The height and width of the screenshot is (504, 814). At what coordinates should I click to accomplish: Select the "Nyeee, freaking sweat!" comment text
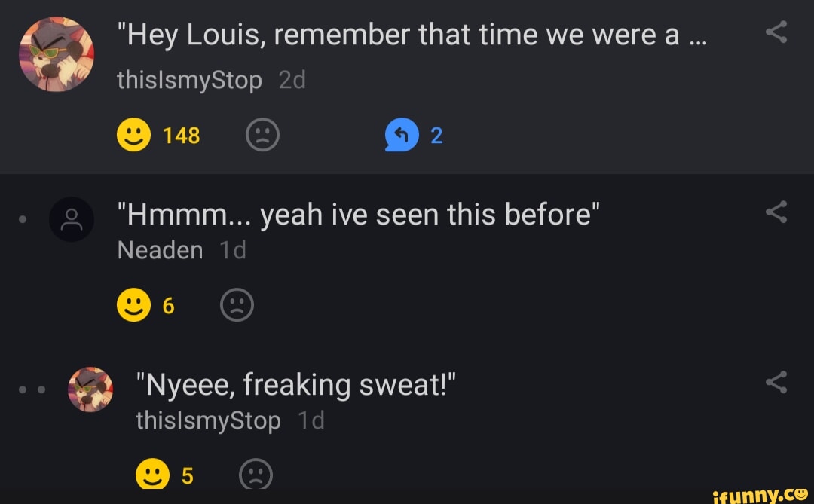(x=295, y=386)
